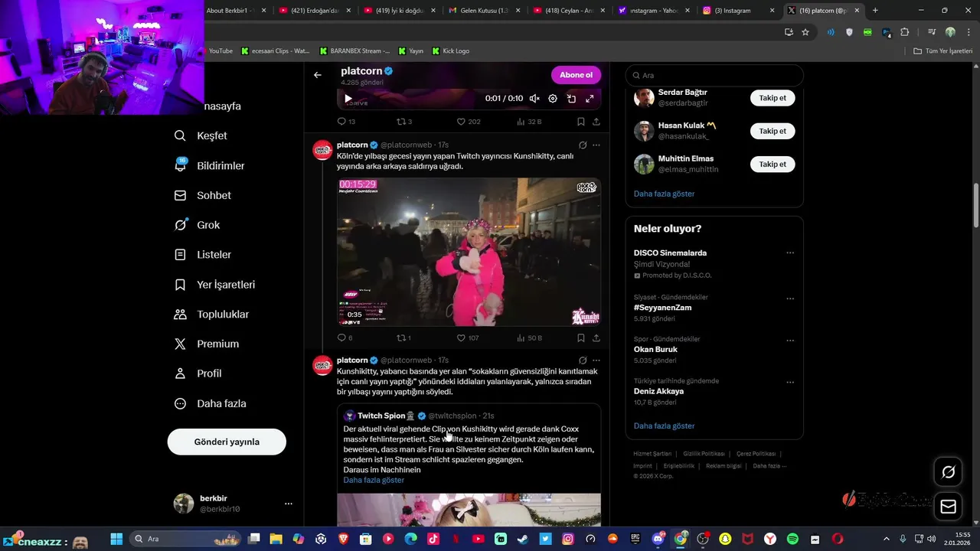The width and height of the screenshot is (980, 551).
Task: Open options for Okan Buruk trend
Action: click(790, 340)
